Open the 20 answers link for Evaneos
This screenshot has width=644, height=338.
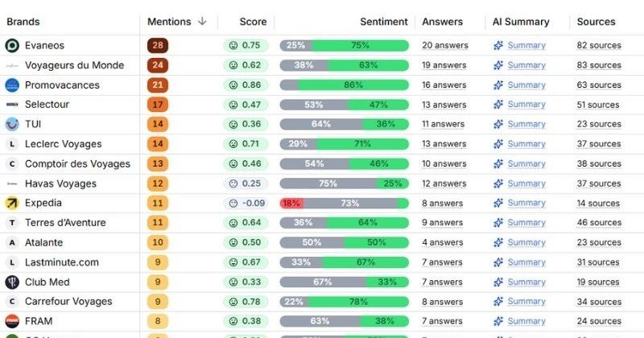click(444, 46)
